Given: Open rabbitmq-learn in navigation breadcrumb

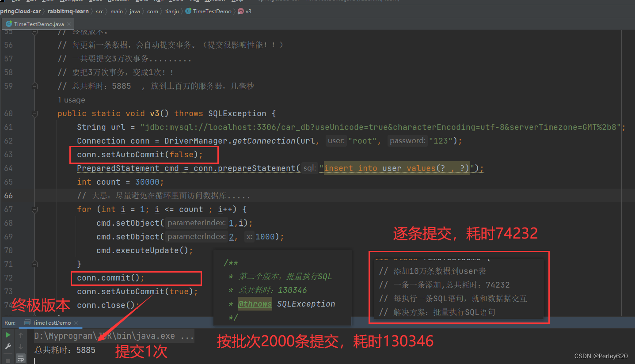Looking at the screenshot, I should tap(68, 11).
